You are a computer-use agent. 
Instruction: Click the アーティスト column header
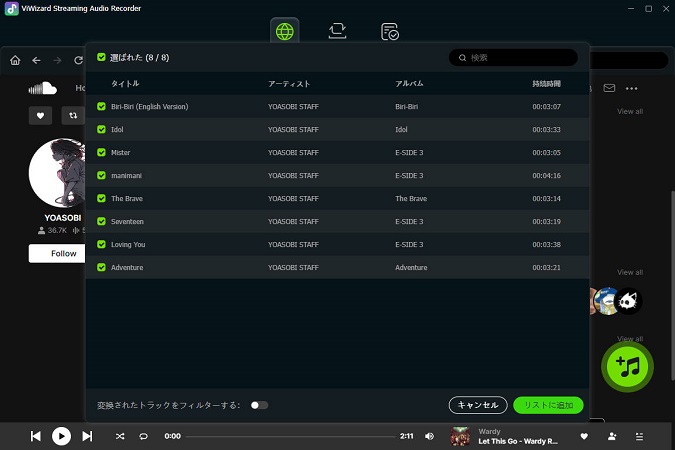pyautogui.click(x=289, y=84)
